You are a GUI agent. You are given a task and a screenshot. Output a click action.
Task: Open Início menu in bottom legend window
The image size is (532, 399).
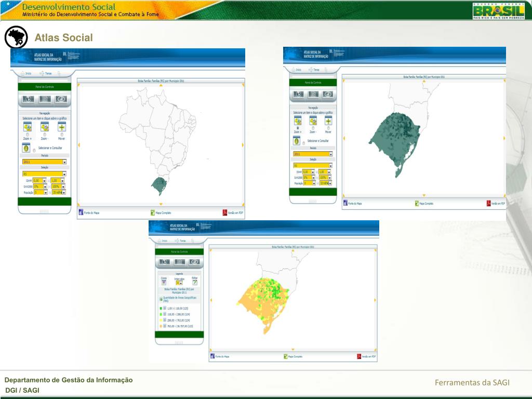163,241
